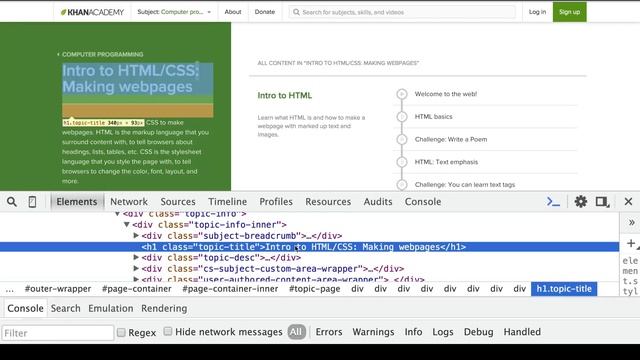
Task: Click the HTML basics circle icon
Action: tap(402, 117)
